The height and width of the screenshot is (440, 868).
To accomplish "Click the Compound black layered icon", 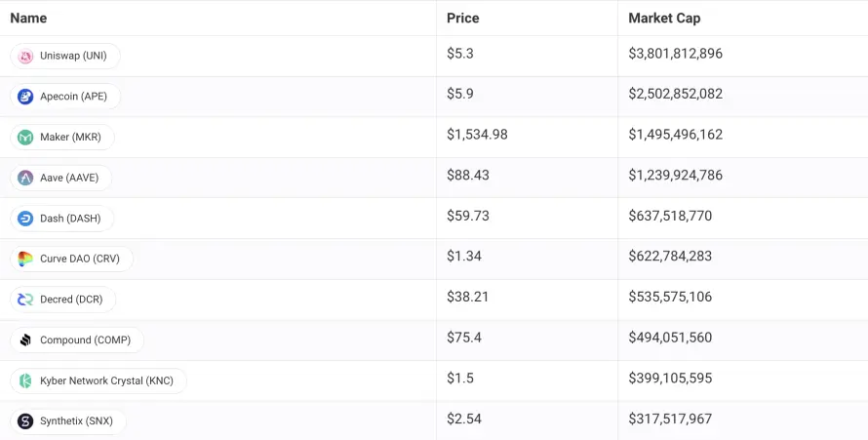I will coord(25,340).
